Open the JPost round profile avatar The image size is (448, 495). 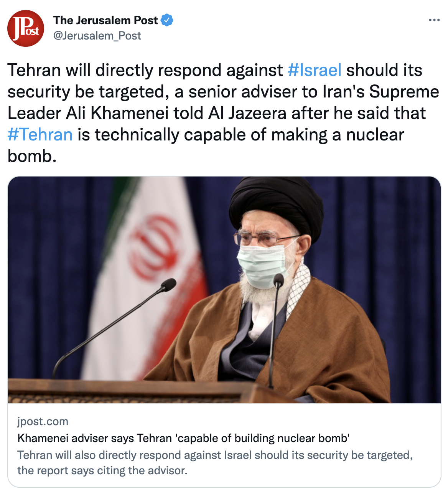coord(26,28)
